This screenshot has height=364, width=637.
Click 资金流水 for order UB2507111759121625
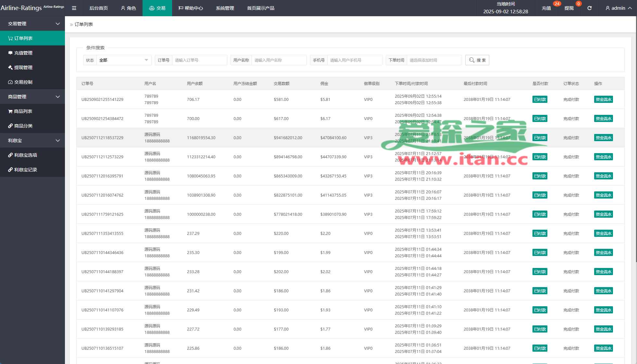tap(604, 214)
